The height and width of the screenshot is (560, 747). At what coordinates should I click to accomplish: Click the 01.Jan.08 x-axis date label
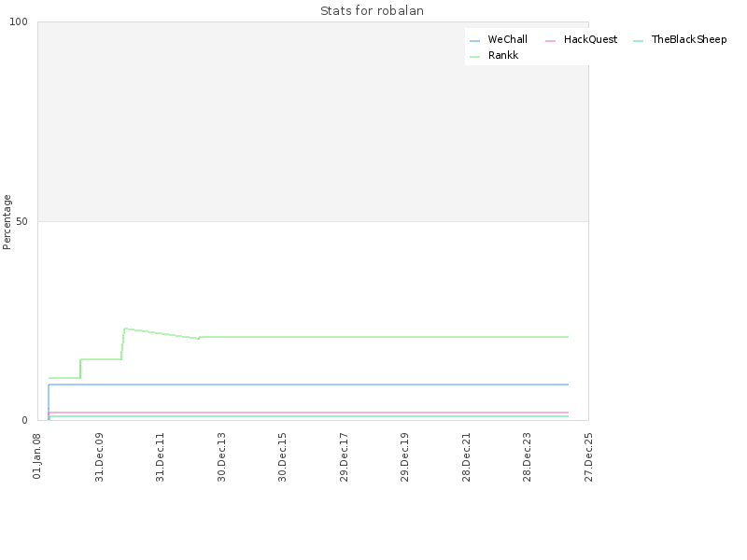click(37, 456)
